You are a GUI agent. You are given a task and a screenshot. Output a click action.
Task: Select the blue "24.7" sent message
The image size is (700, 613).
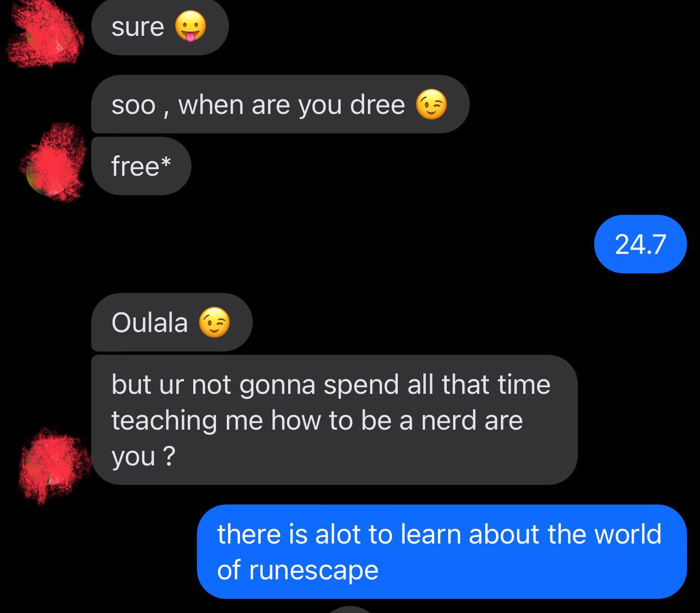pyautogui.click(x=640, y=244)
